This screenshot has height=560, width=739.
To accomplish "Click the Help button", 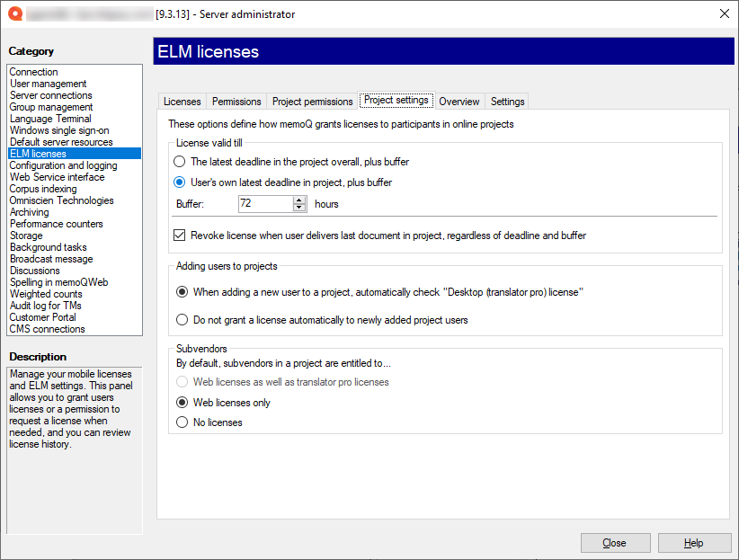I will tap(693, 543).
